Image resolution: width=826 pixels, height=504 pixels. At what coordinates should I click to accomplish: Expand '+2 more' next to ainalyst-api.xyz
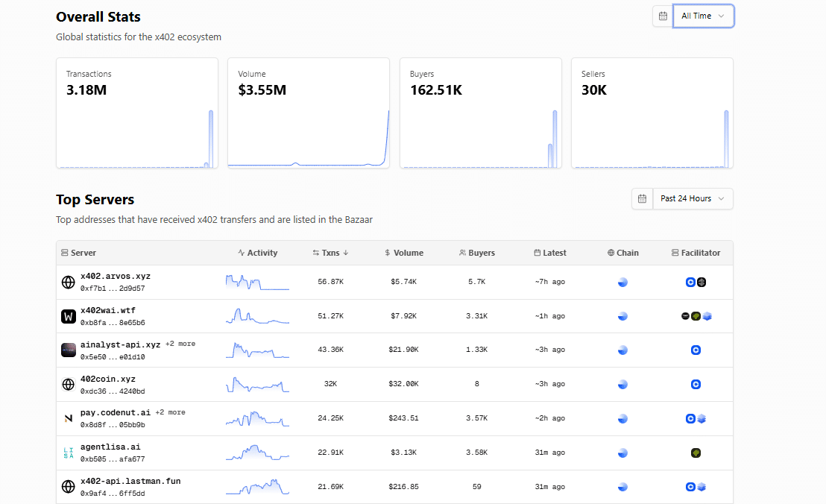(180, 344)
